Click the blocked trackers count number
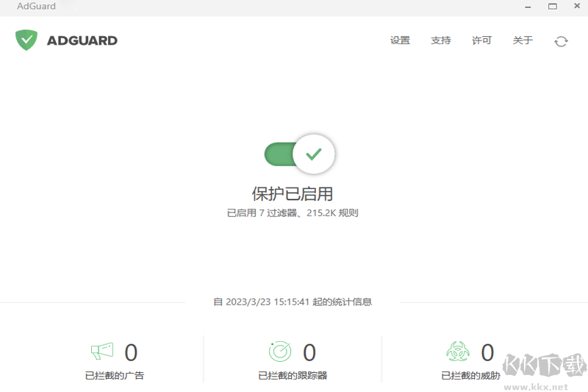 click(x=309, y=353)
